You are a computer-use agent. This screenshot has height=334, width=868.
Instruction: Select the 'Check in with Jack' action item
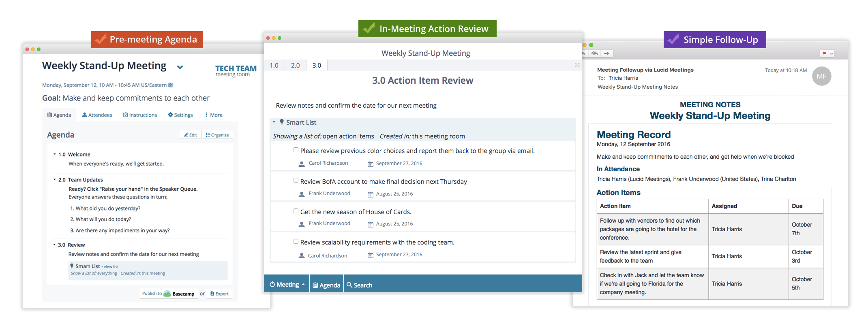[x=652, y=283]
